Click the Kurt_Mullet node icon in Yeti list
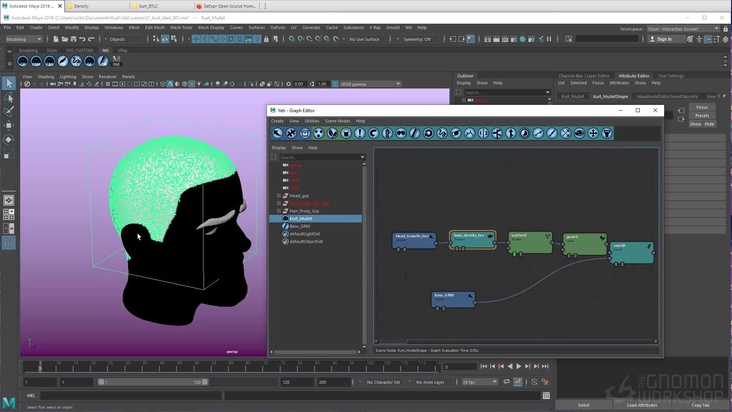 coord(285,218)
